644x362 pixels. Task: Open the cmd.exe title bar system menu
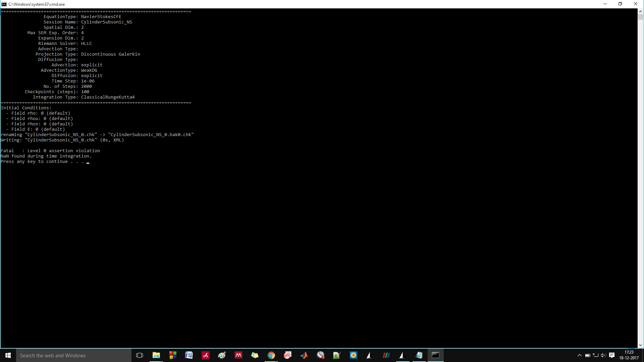tap(4, 4)
